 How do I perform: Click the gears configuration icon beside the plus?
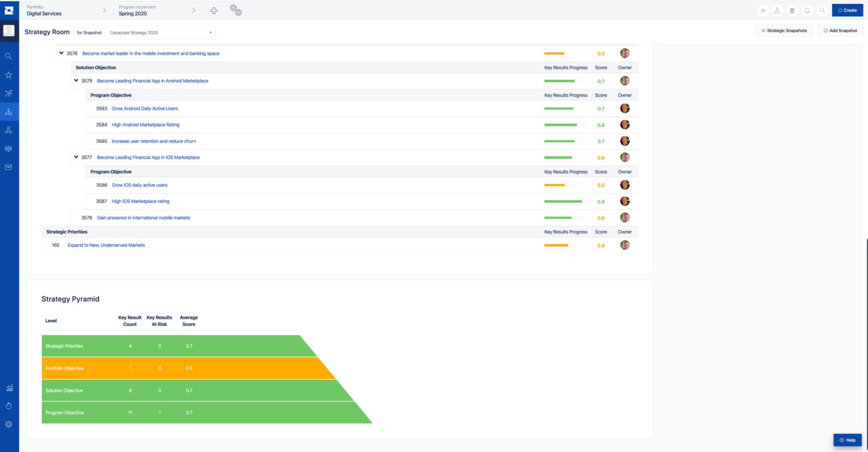click(235, 10)
